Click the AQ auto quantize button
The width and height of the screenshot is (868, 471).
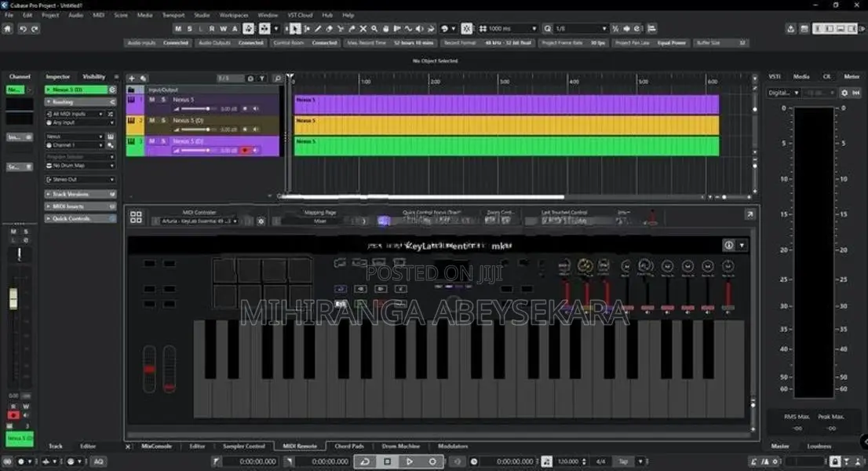tap(99, 462)
